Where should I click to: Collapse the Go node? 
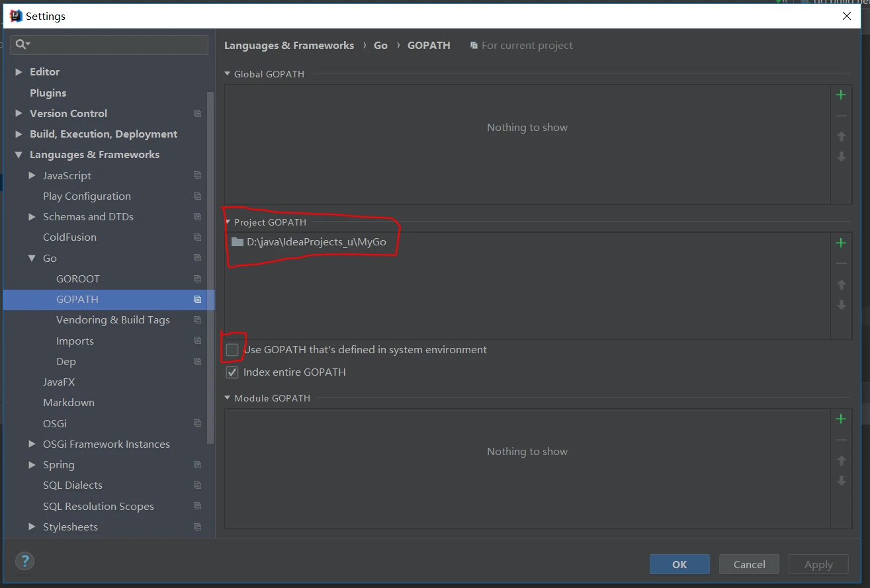pos(32,259)
